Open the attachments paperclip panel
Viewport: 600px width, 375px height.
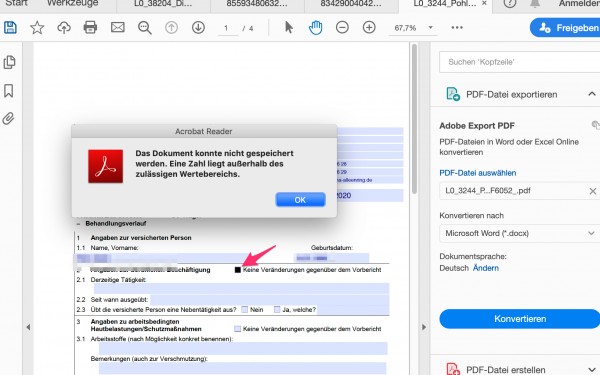tap(8, 119)
